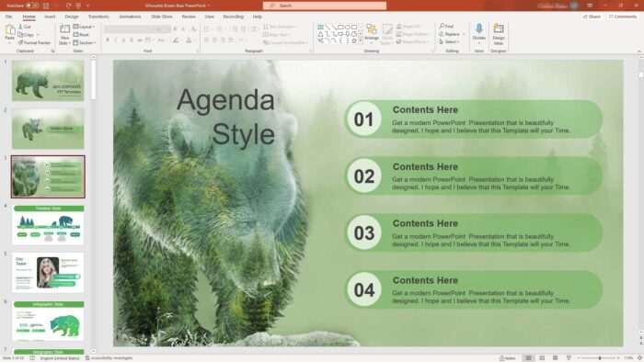Toggle the Notes pane in status bar
Viewport: 644px width, 362px height.
(x=507, y=358)
